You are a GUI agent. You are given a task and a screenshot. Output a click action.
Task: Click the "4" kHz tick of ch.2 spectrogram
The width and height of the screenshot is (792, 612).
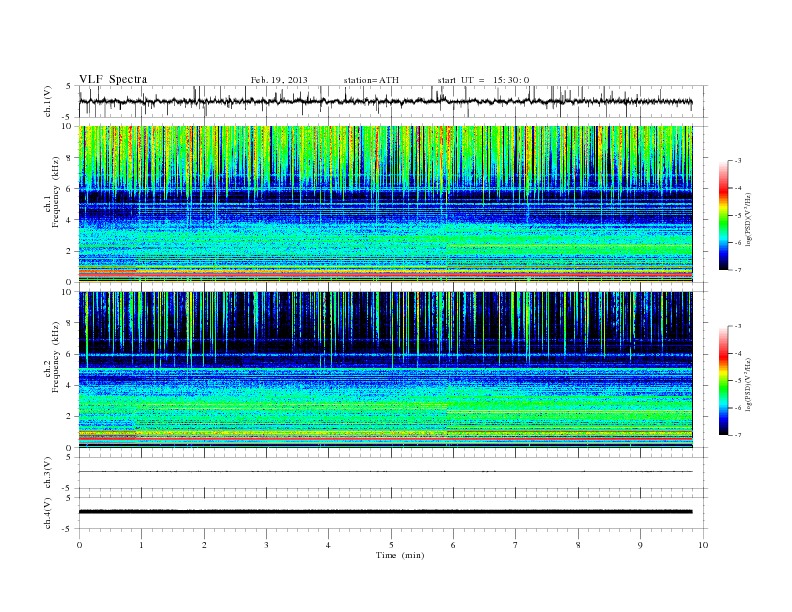(69, 385)
